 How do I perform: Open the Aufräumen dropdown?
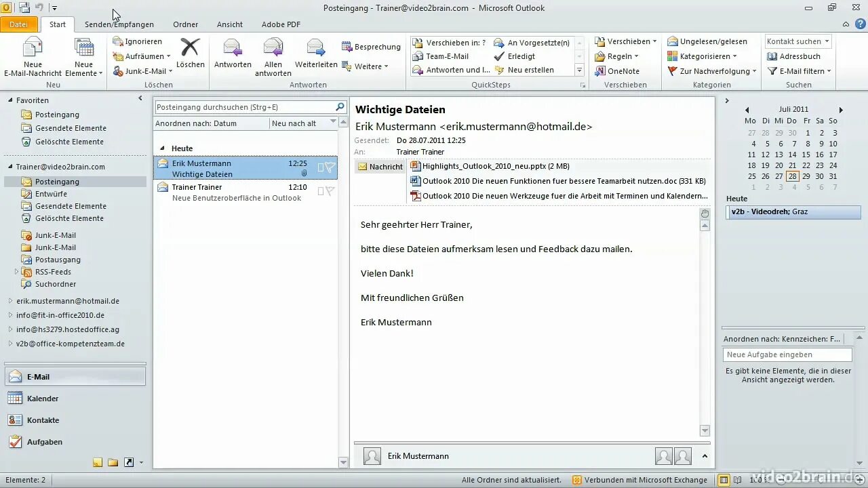click(x=142, y=56)
